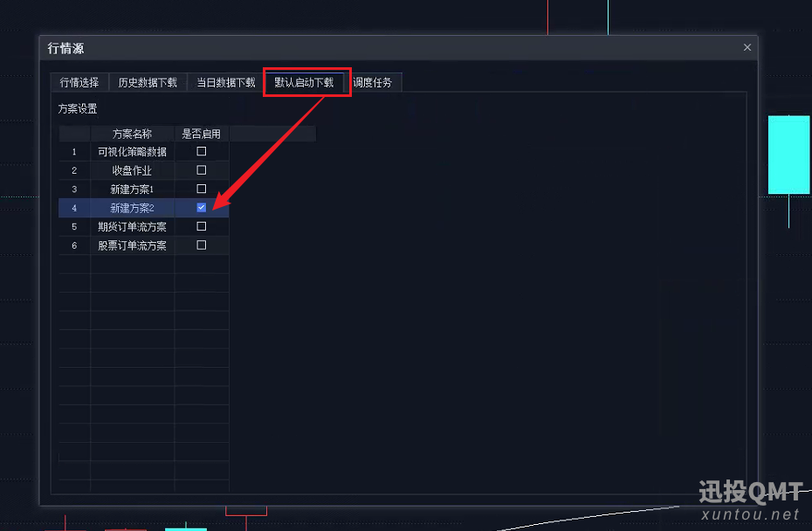Click the 收盘作业 scheme name

click(132, 170)
